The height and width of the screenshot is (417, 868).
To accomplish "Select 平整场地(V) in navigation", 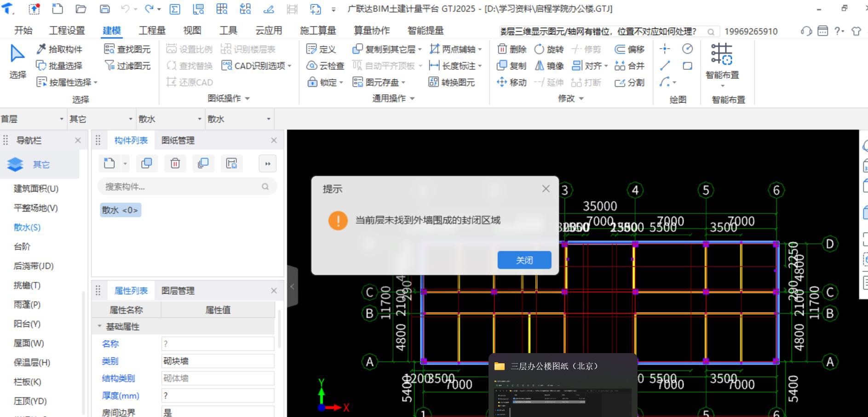I will pos(36,208).
